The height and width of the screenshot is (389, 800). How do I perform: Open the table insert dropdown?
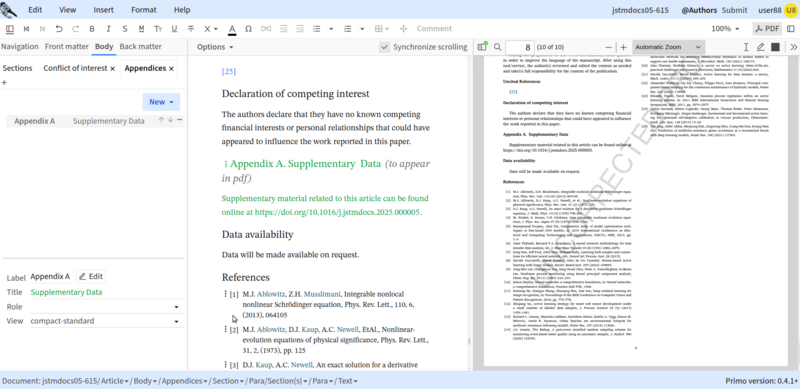pyautogui.click(x=382, y=29)
